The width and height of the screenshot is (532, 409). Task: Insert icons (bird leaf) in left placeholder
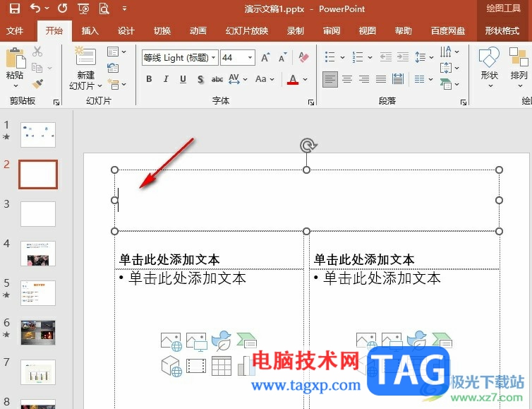[222, 340]
